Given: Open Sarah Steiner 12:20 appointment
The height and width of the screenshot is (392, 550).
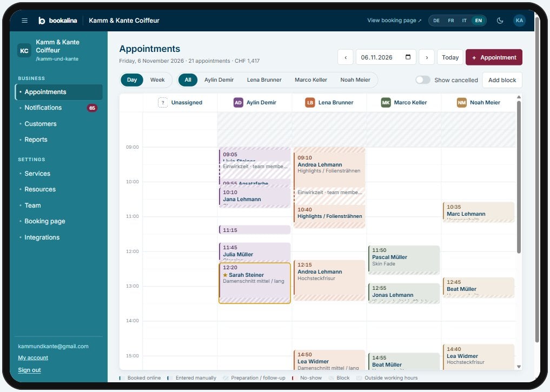Looking at the screenshot, I should coord(255,283).
